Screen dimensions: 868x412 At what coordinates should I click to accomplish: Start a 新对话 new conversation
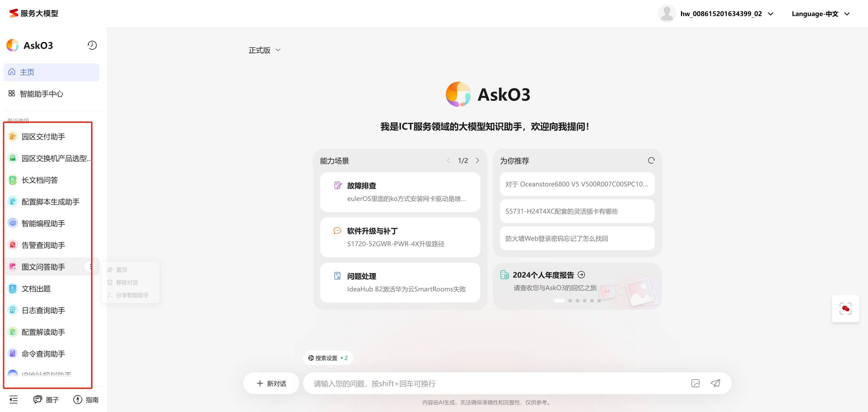271,383
